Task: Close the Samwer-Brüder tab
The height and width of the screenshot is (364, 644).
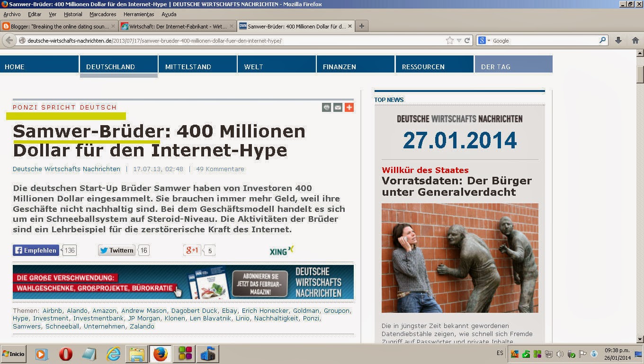Action: coord(349,26)
